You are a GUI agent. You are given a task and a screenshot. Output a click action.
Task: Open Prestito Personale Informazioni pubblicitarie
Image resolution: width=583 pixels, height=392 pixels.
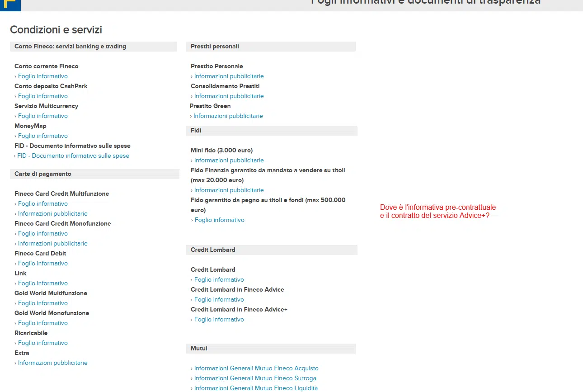pos(229,76)
